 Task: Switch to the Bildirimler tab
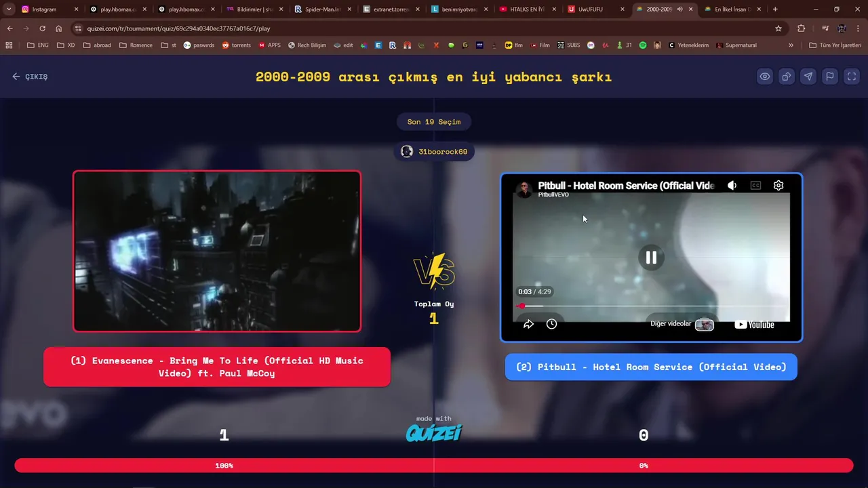pos(255,9)
